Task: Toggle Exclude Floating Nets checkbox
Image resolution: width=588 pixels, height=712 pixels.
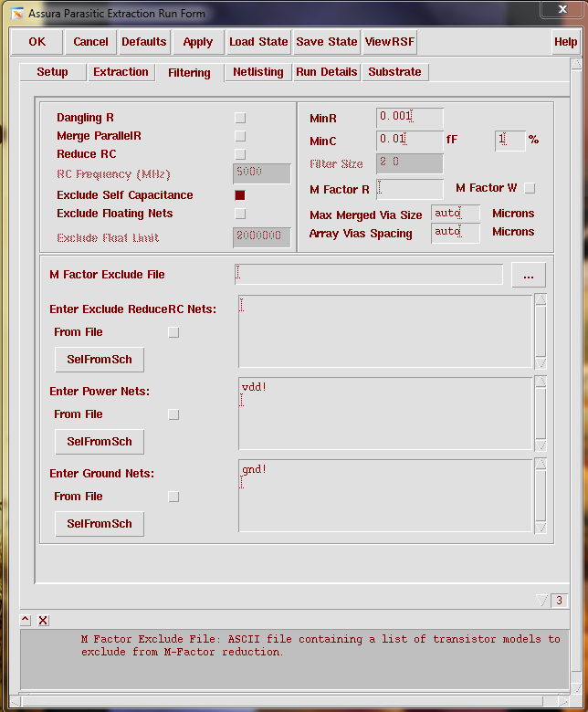Action: [x=240, y=214]
